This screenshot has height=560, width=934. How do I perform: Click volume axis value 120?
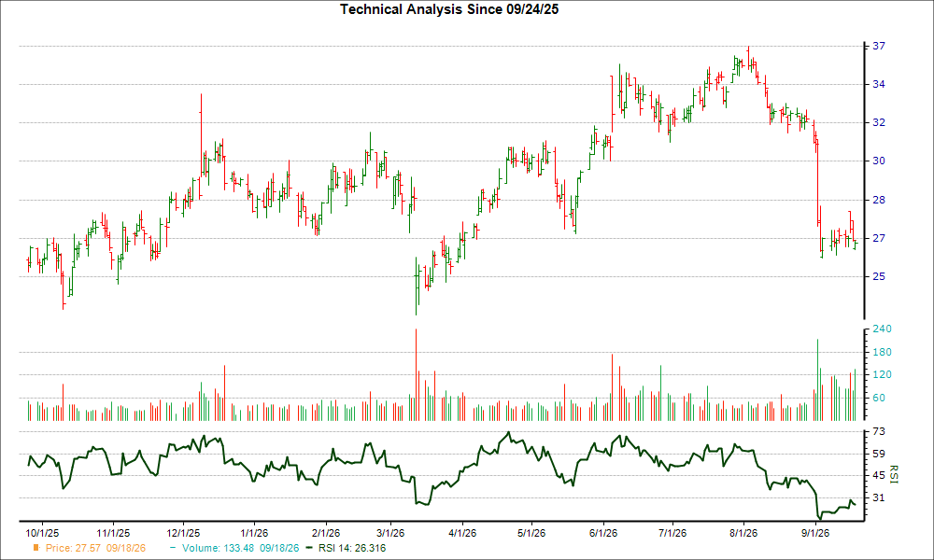click(882, 375)
